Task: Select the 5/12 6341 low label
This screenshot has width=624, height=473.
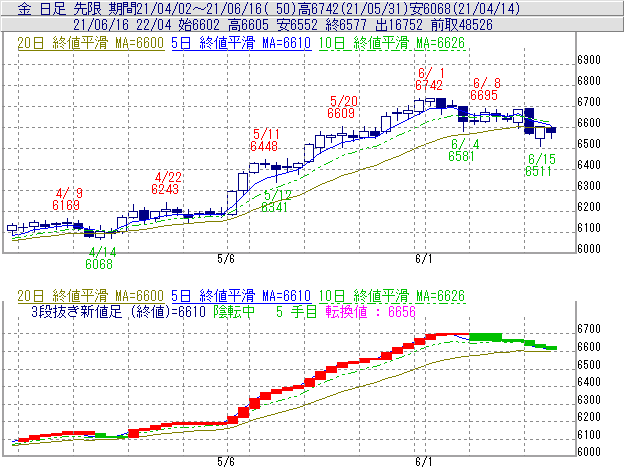Action: coord(275,201)
